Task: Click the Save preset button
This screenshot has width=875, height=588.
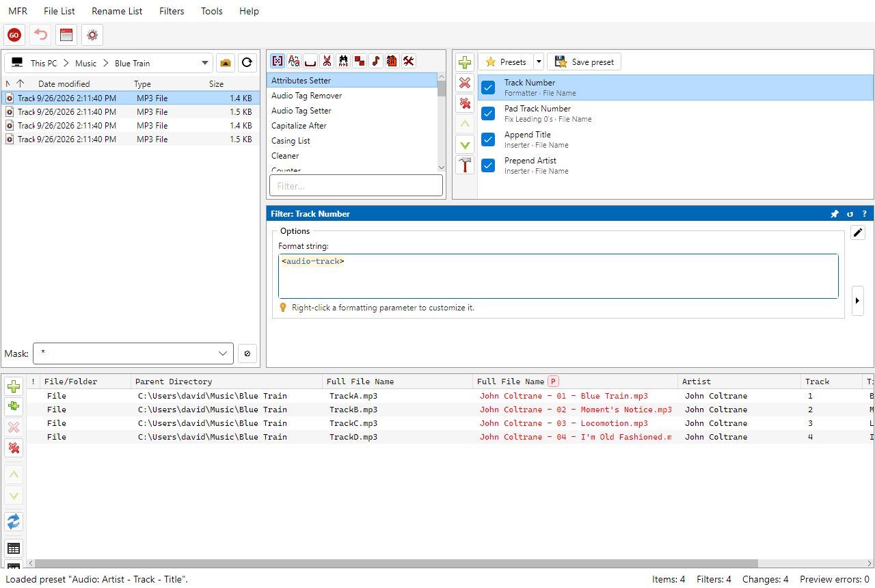Action: coord(584,62)
